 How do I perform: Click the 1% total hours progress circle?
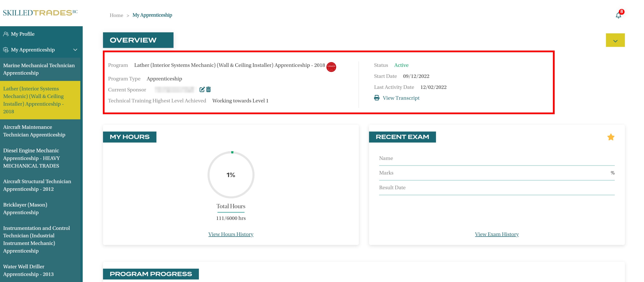231,175
